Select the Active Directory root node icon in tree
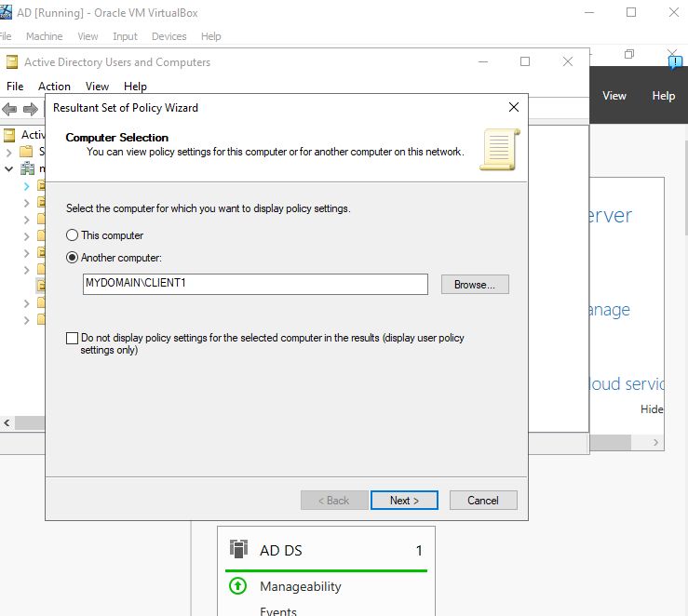Viewport: 688px width, 616px height. point(9,135)
